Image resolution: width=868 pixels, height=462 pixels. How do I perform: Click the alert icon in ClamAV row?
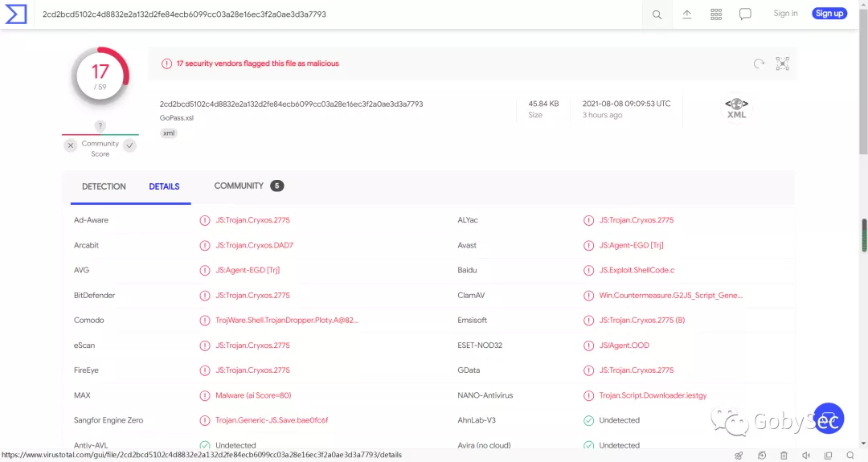(x=588, y=296)
